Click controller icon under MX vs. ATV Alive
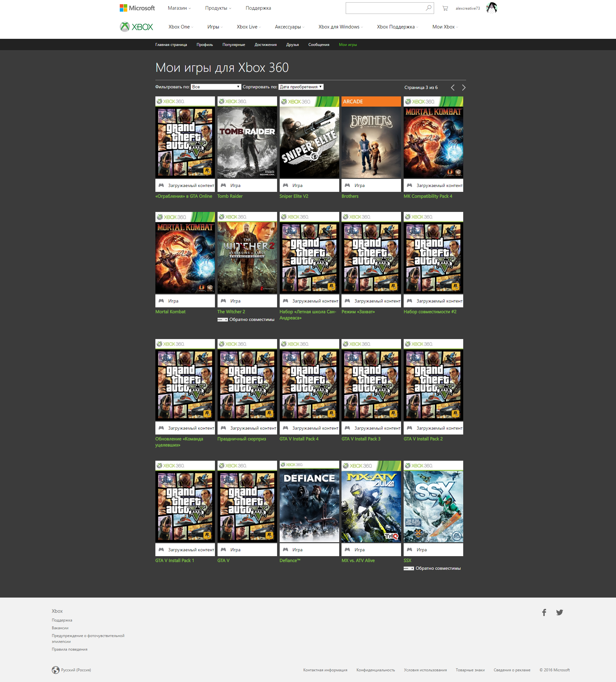The width and height of the screenshot is (616, 682). coord(348,550)
